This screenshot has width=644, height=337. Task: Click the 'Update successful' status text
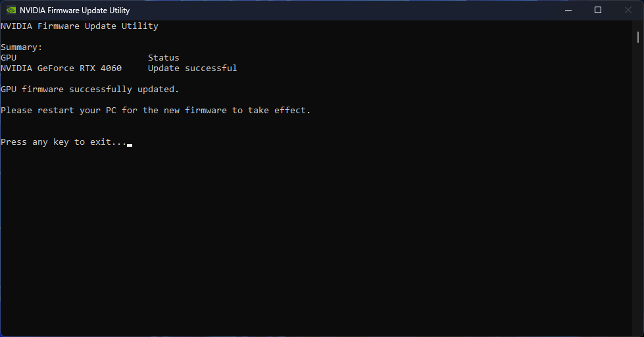pyautogui.click(x=192, y=68)
